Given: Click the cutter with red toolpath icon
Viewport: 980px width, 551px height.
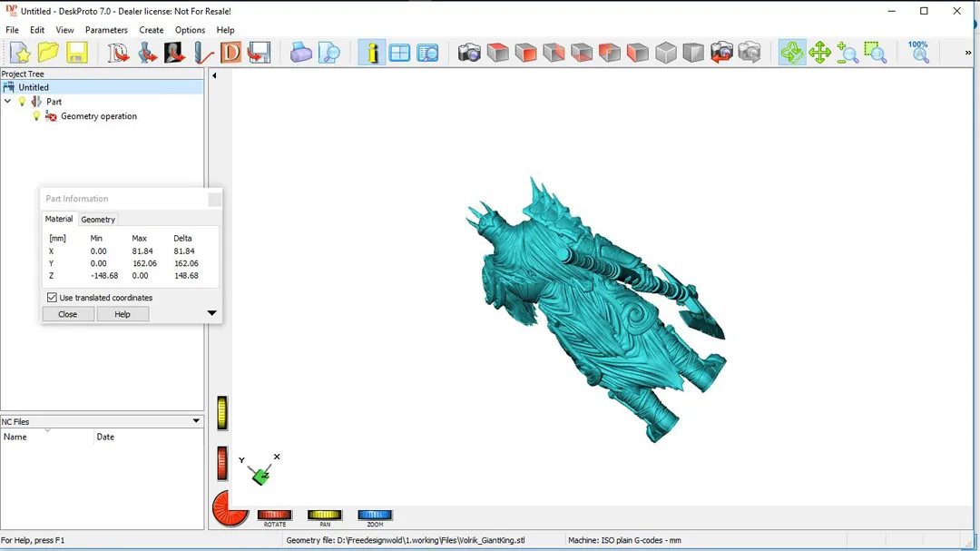Looking at the screenshot, I should (x=203, y=54).
